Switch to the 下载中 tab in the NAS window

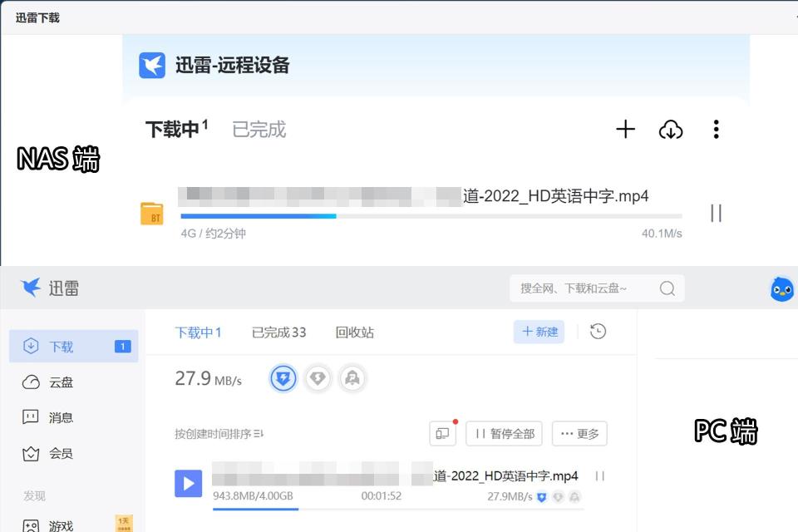(x=176, y=129)
